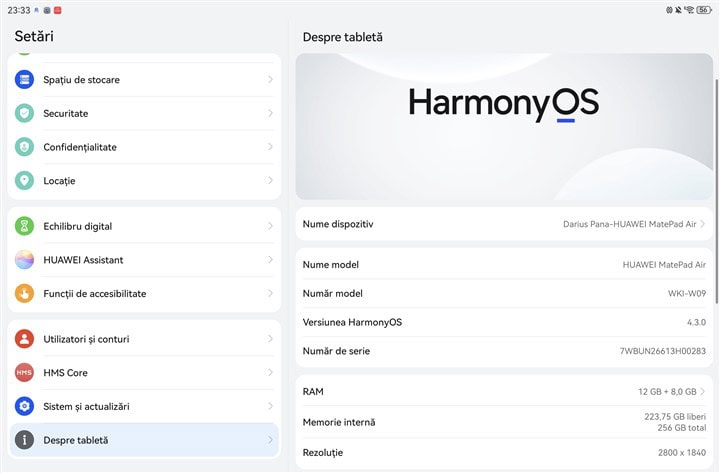Tap the 'Rezoluție' label
This screenshot has width=720, height=473.
323,452
